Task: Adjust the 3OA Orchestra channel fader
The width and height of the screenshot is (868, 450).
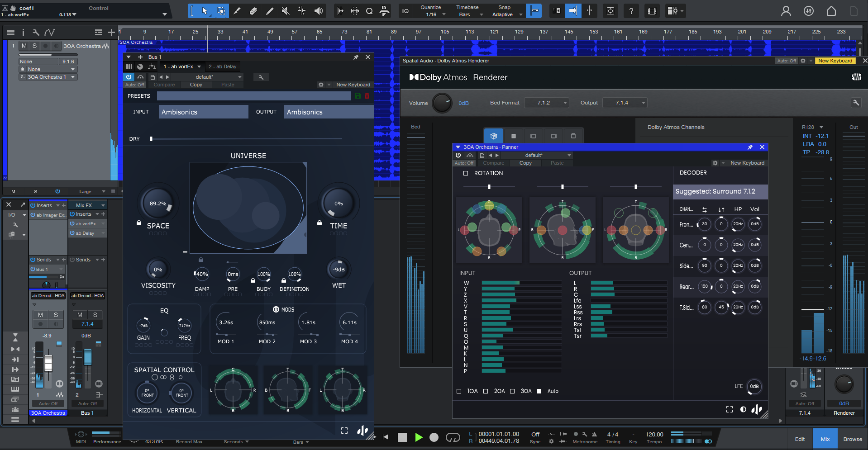Action: coord(48,363)
